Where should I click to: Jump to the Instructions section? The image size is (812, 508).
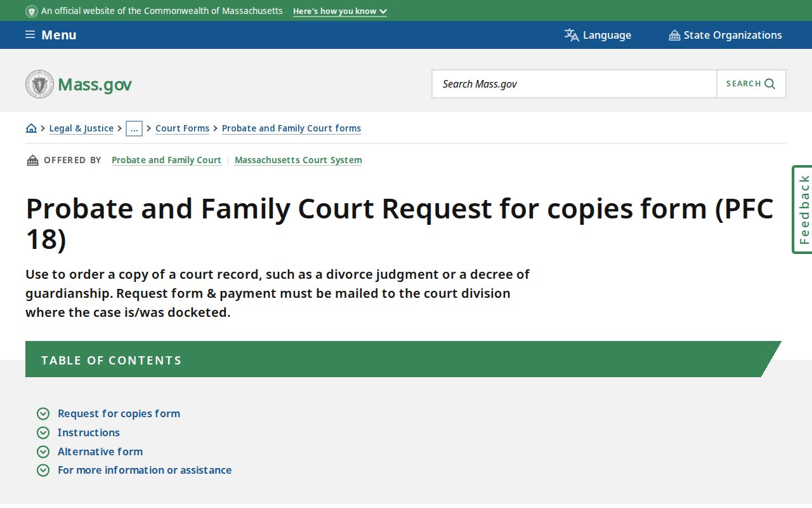point(89,432)
